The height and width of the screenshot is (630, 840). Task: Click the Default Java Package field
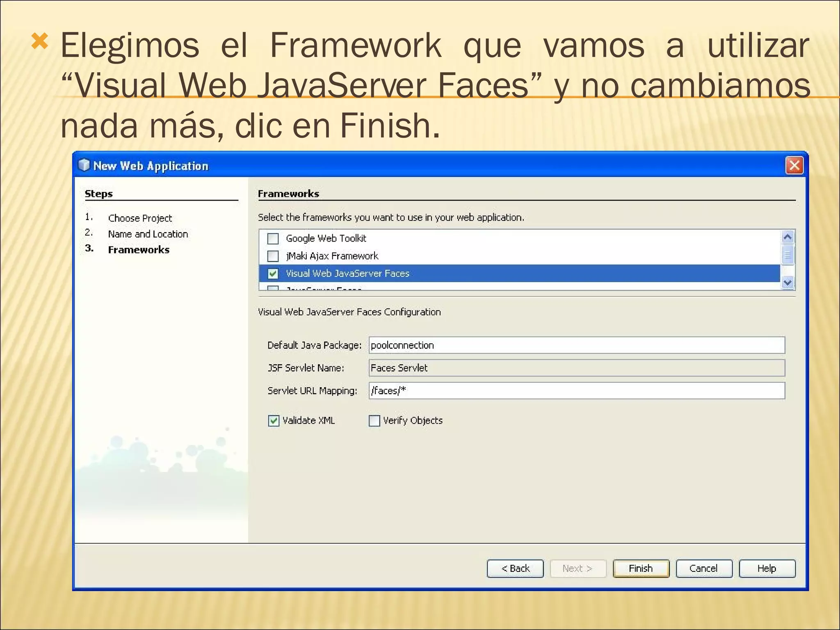coord(576,345)
